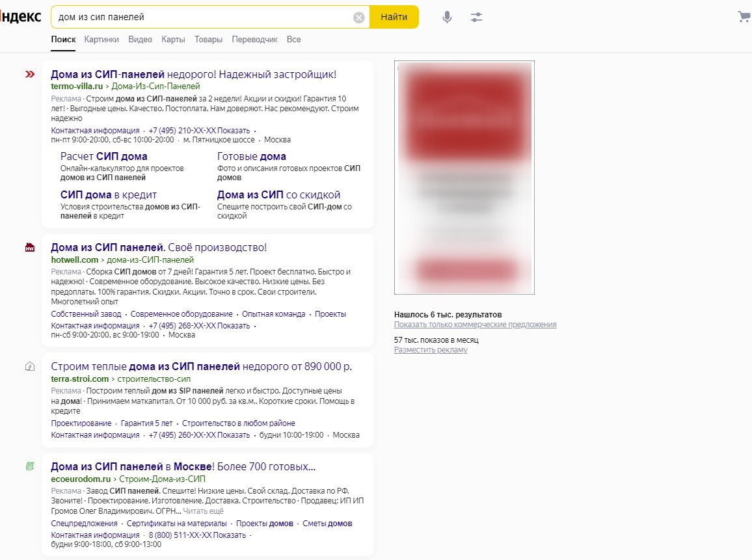Screen dimensions: 752x560
Task: Open terra-stroi Контактная информация link
Action: click(x=95, y=435)
